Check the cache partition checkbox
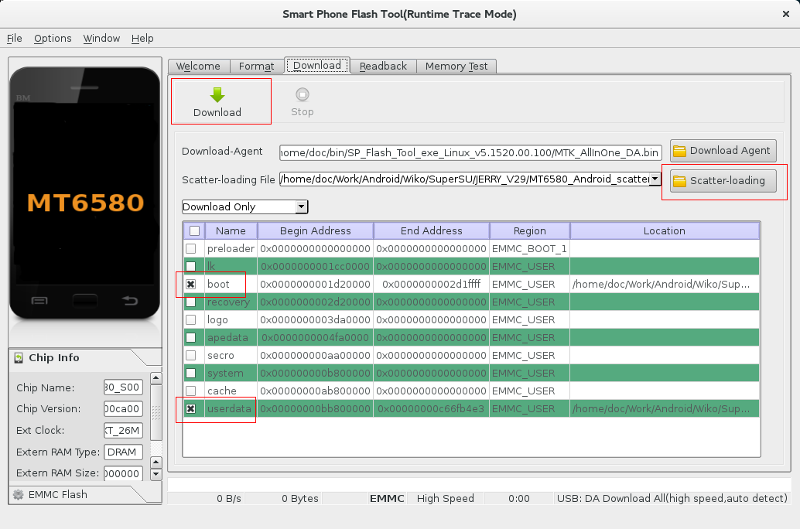This screenshot has height=529, width=800. [191, 391]
